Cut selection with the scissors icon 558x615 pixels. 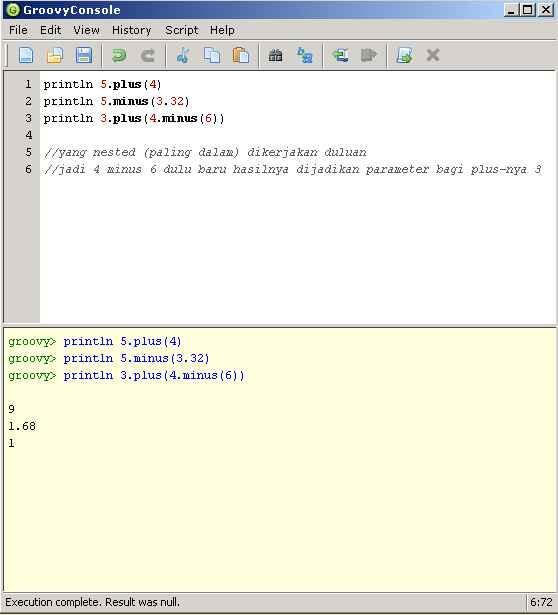183,55
